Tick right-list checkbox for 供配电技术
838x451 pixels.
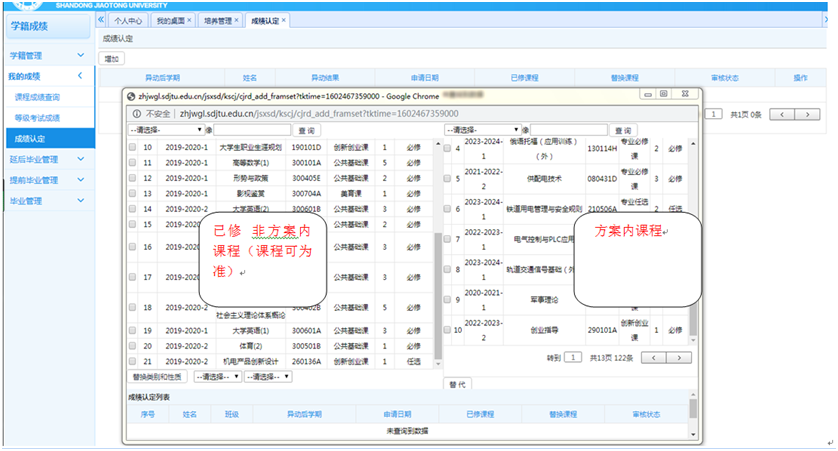[x=447, y=178]
